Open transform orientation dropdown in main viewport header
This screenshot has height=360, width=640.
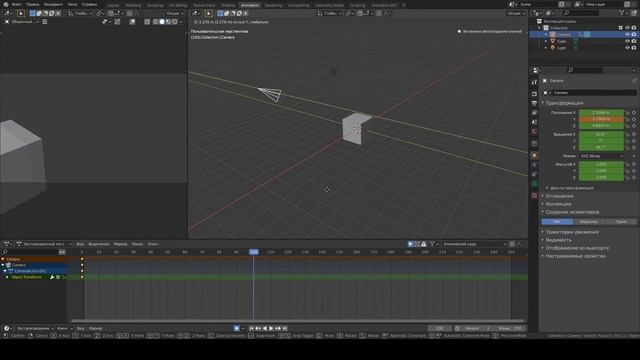pyautogui.click(x=328, y=13)
